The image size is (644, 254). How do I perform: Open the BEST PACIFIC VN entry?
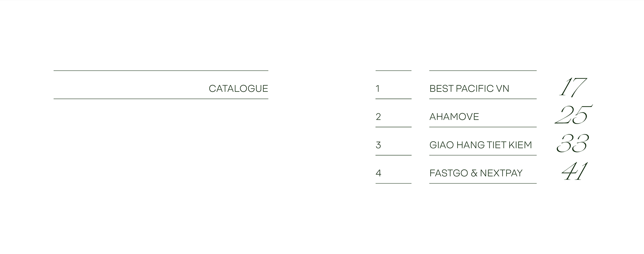tap(469, 88)
